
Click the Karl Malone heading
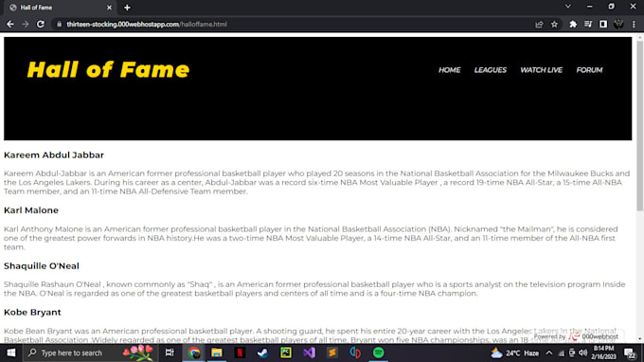point(31,210)
